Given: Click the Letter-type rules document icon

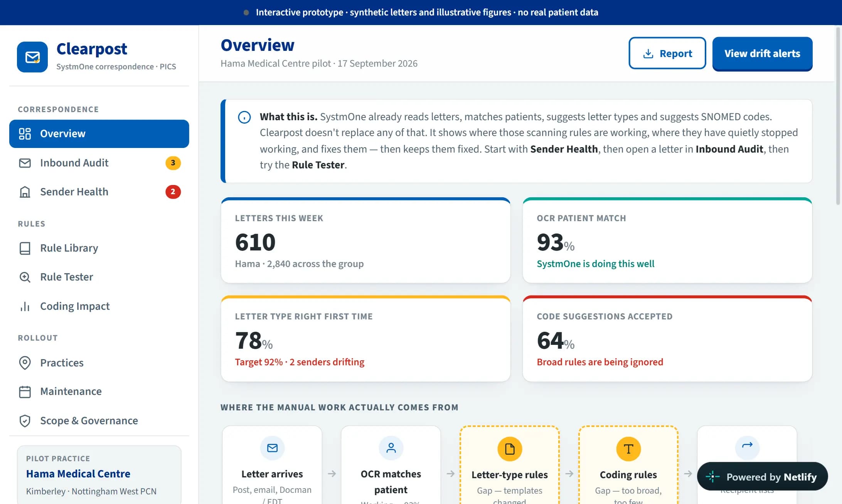Looking at the screenshot, I should [x=510, y=449].
